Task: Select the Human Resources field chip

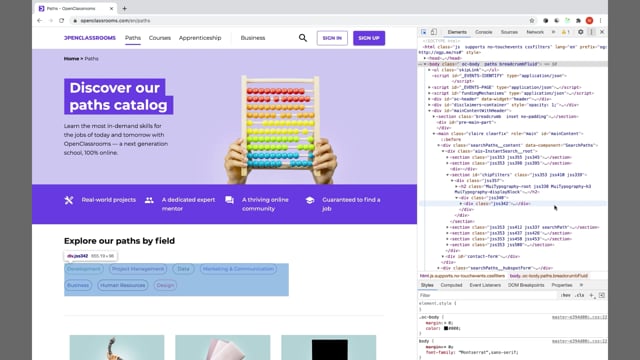Action: pyautogui.click(x=122, y=285)
